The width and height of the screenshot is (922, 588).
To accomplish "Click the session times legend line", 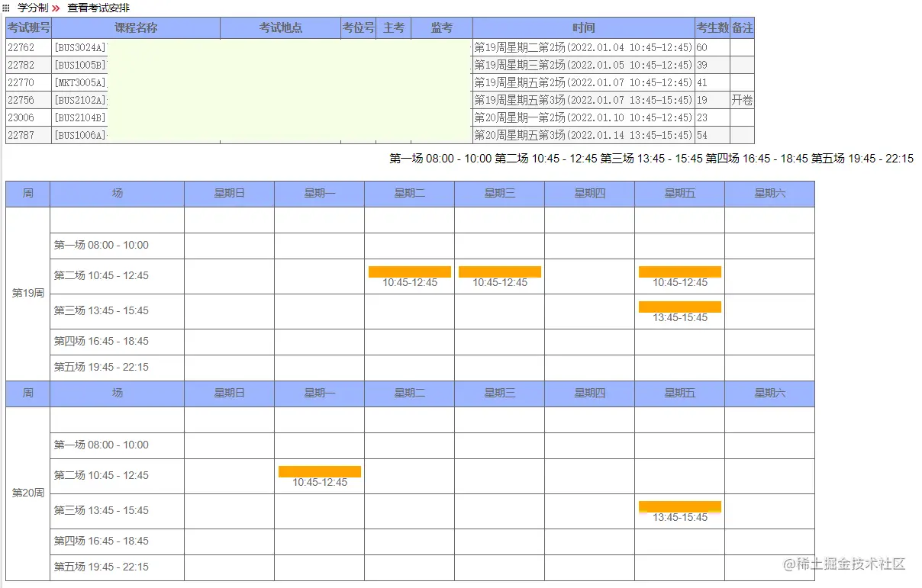I will click(651, 159).
